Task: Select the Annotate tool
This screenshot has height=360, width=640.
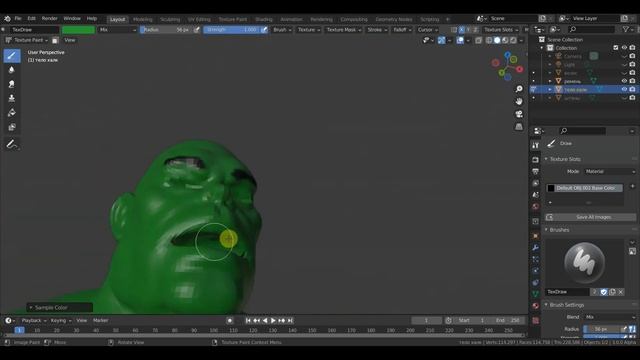Action: click(x=12, y=144)
